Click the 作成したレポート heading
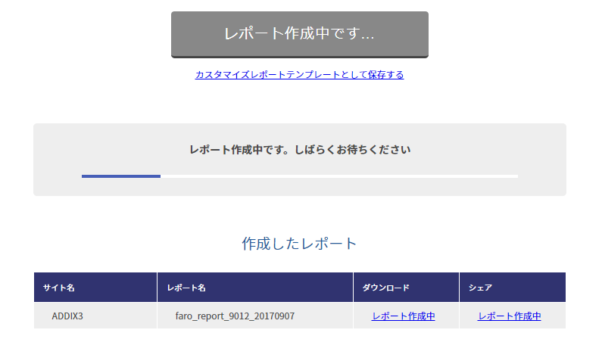The width and height of the screenshot is (602, 364). (x=299, y=244)
